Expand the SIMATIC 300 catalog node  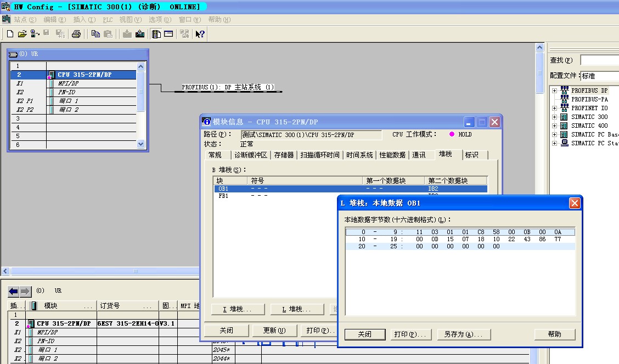[554, 117]
